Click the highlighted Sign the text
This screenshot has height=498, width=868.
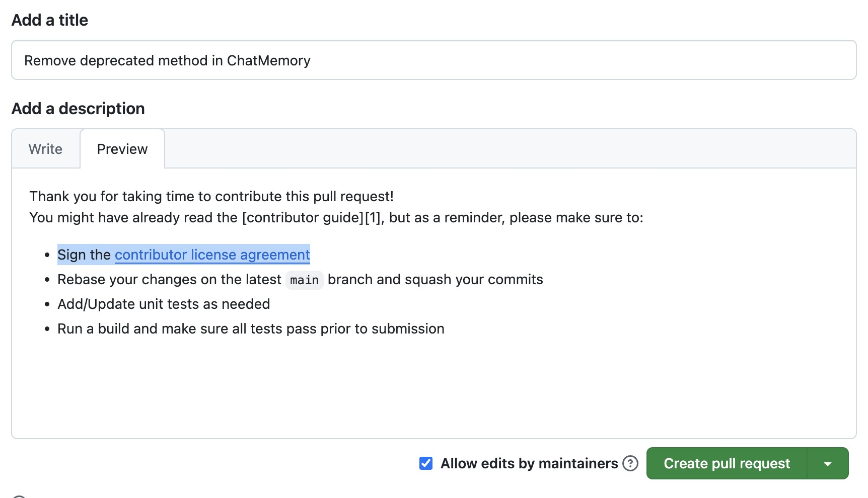tap(84, 255)
